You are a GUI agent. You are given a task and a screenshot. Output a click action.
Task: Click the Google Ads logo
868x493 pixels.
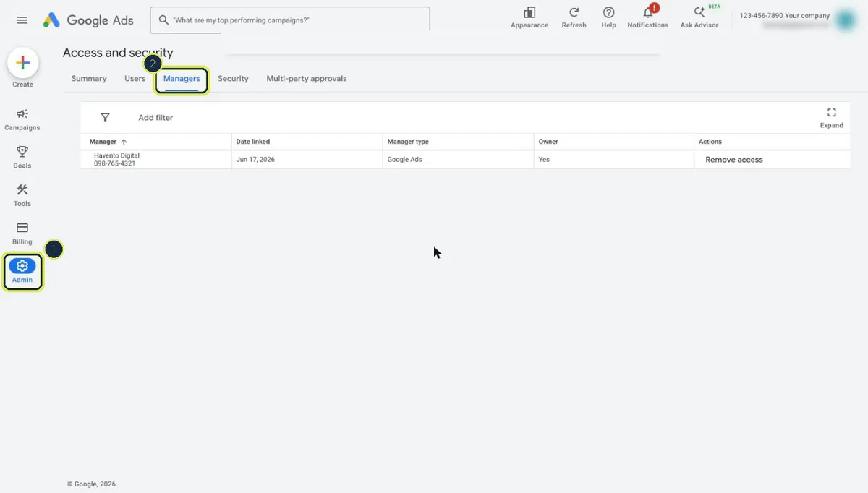tap(88, 20)
